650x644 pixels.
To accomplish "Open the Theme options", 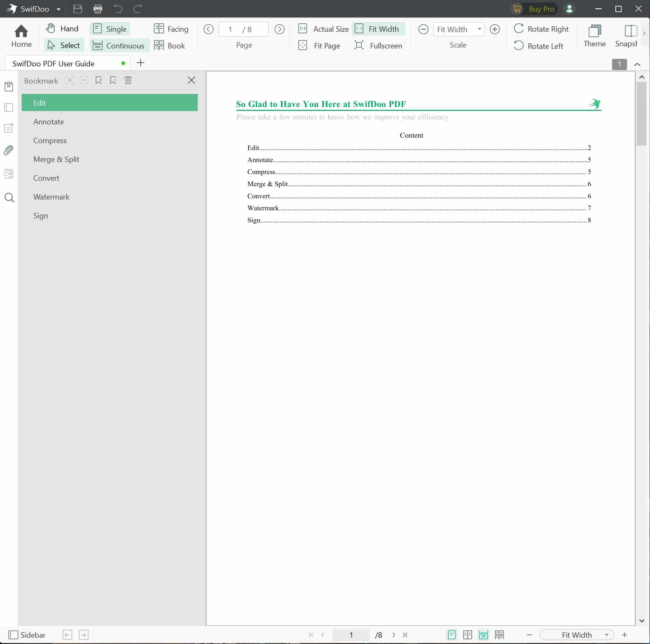I will pyautogui.click(x=595, y=36).
